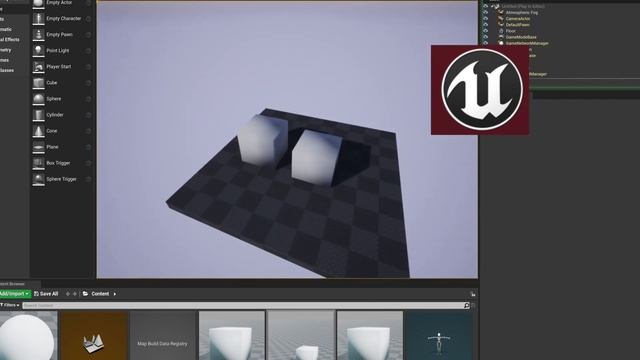
Task: Pick the Cone shape icon
Action: click(x=38, y=131)
